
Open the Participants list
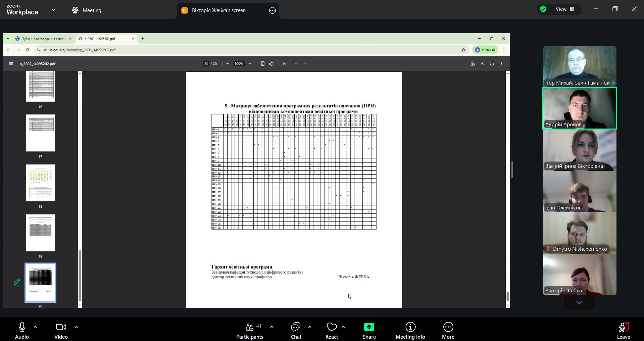(x=250, y=331)
